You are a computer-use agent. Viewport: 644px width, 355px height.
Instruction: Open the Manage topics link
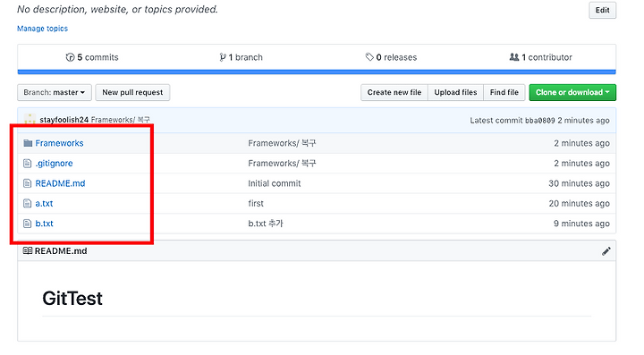[42, 29]
